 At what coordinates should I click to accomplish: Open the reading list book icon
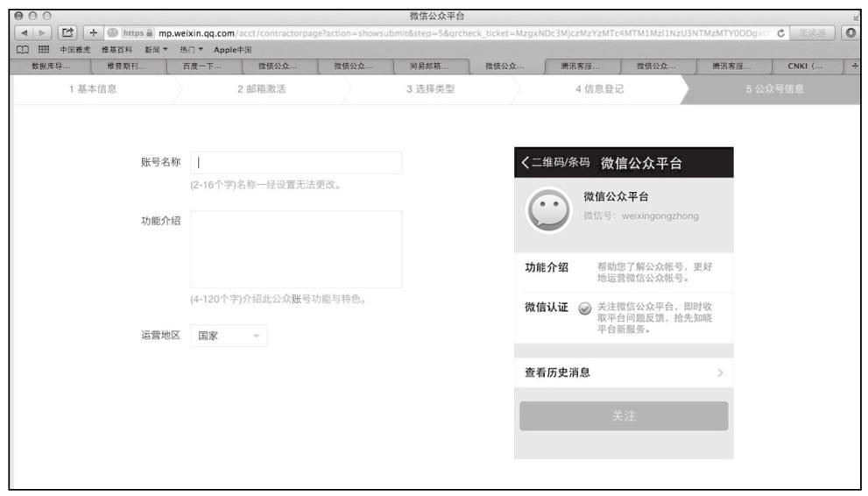pos(22,50)
